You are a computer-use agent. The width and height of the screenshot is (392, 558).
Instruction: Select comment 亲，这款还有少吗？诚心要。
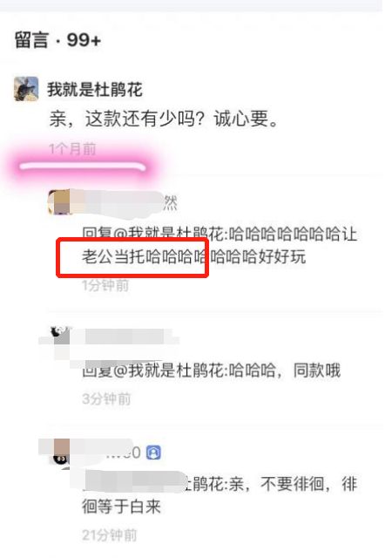point(164,119)
